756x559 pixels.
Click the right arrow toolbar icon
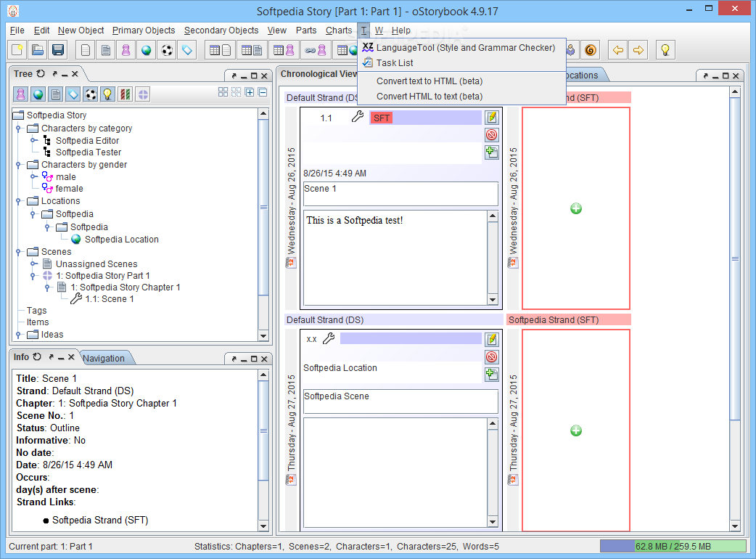coord(638,49)
